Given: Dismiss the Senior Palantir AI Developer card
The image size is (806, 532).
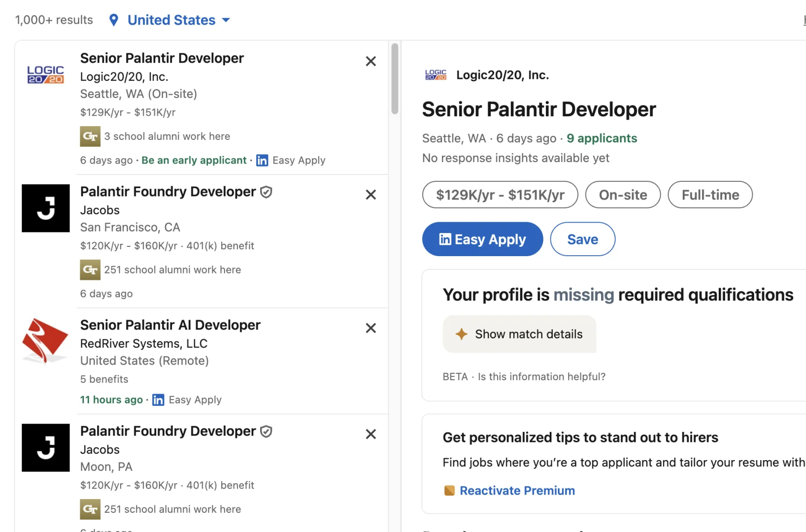Looking at the screenshot, I should (x=371, y=328).
